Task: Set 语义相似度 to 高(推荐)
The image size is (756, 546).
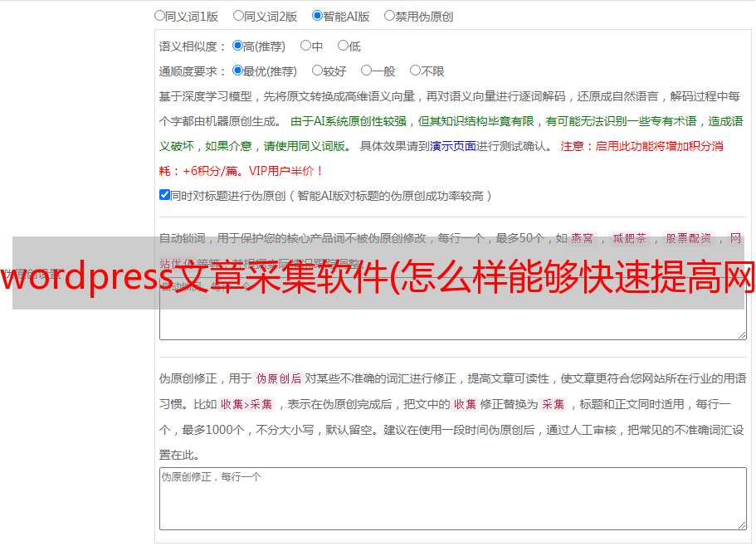Action: tap(237, 46)
